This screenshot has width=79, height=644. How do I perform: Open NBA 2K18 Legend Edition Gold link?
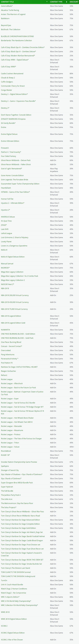[13, 323]
